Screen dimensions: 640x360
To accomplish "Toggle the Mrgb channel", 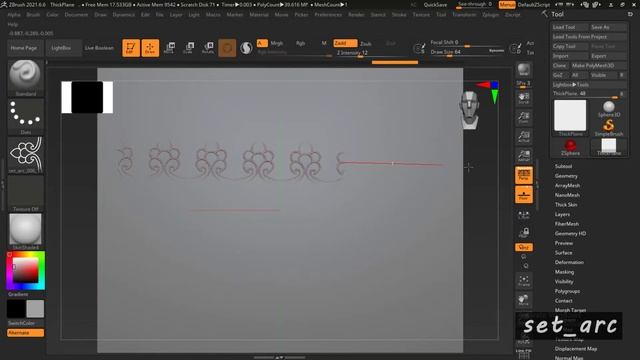I will (x=276, y=43).
